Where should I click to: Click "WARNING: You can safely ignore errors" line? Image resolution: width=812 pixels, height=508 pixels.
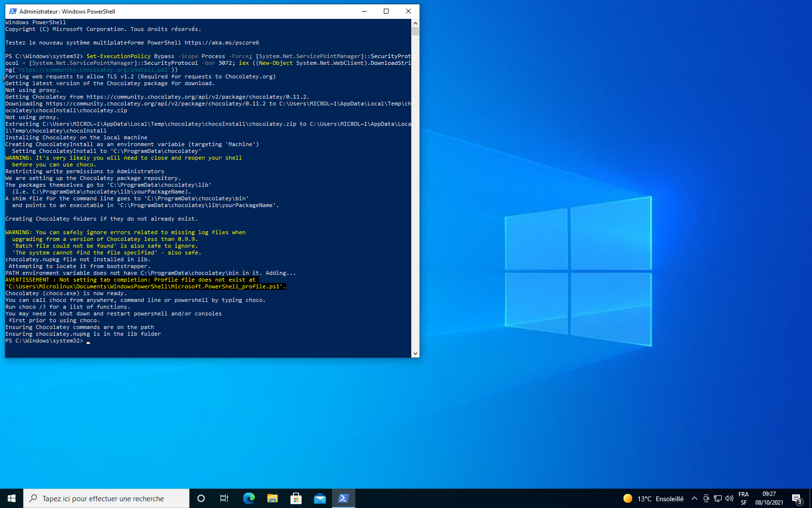(126, 233)
